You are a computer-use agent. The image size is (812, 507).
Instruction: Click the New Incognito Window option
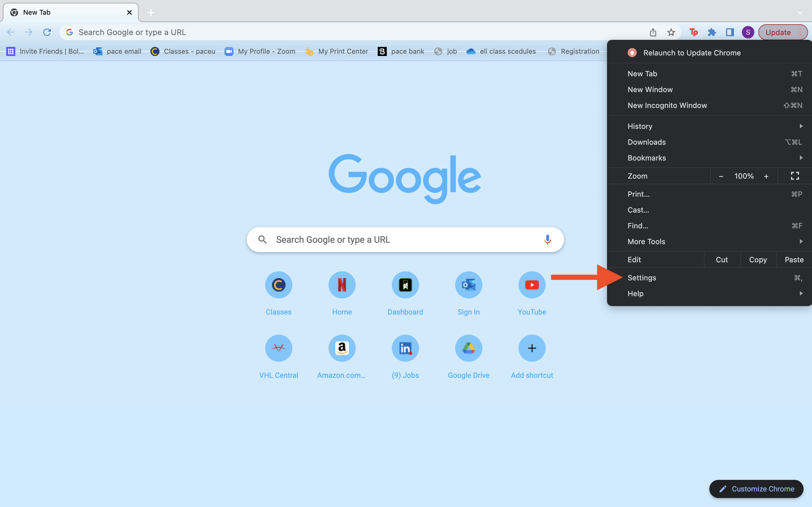(x=667, y=105)
